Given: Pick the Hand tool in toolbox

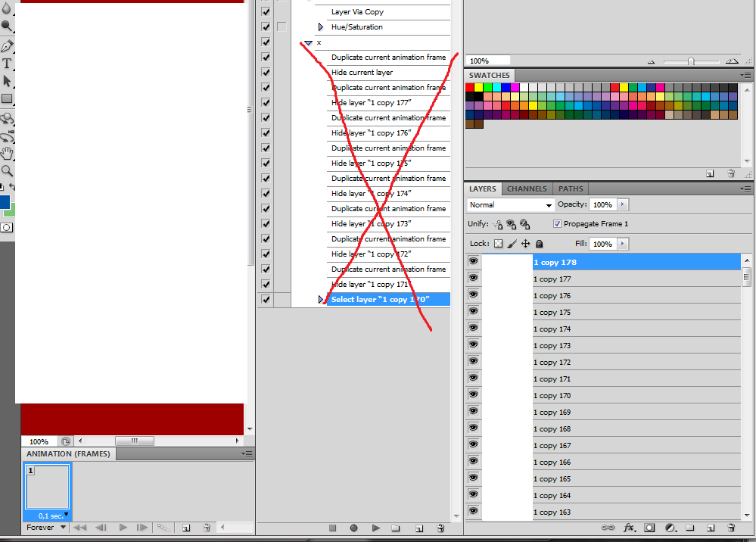Looking at the screenshot, I should [x=7, y=154].
